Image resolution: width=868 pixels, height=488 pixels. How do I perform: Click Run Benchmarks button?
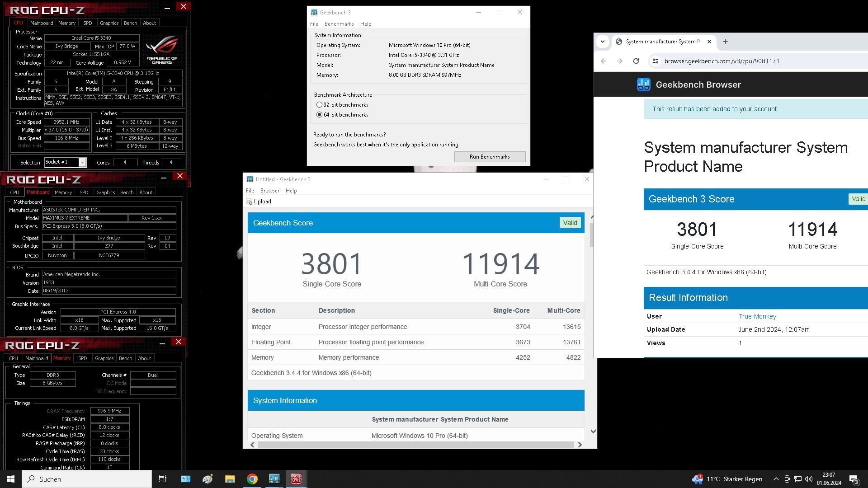(x=490, y=157)
